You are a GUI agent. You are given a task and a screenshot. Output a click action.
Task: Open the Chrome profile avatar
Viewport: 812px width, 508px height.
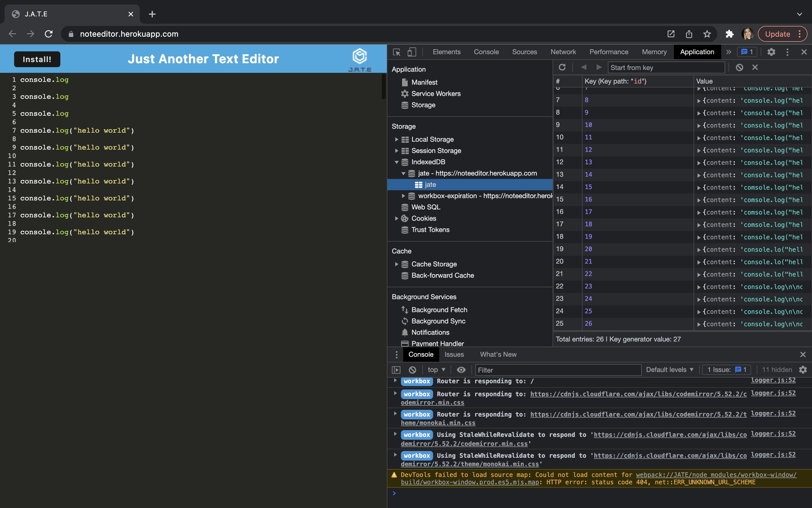tap(748, 34)
